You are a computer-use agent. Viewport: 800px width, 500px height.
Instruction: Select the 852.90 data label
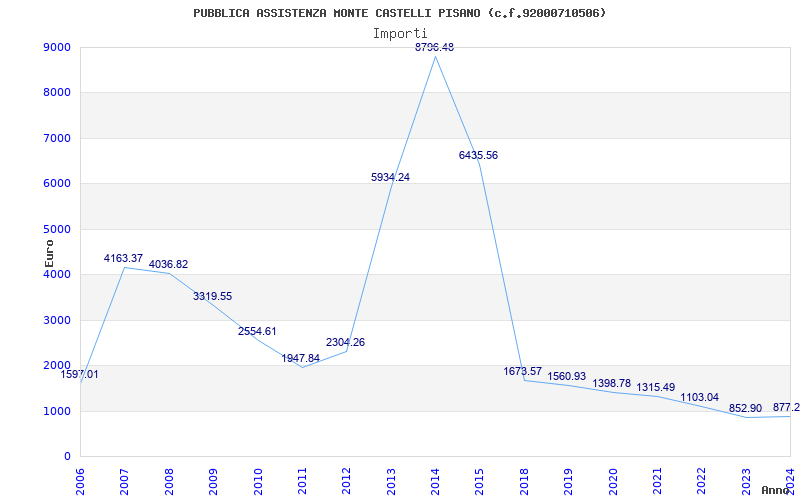click(x=745, y=409)
